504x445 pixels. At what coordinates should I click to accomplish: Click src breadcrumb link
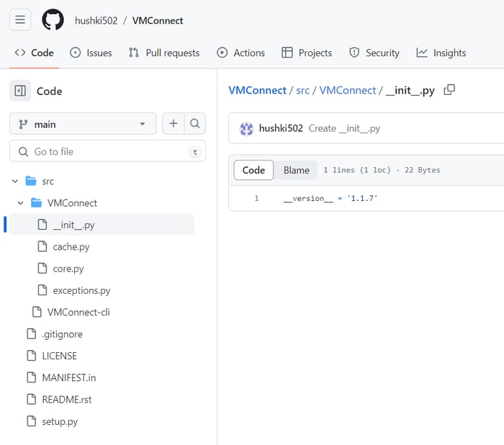[302, 90]
